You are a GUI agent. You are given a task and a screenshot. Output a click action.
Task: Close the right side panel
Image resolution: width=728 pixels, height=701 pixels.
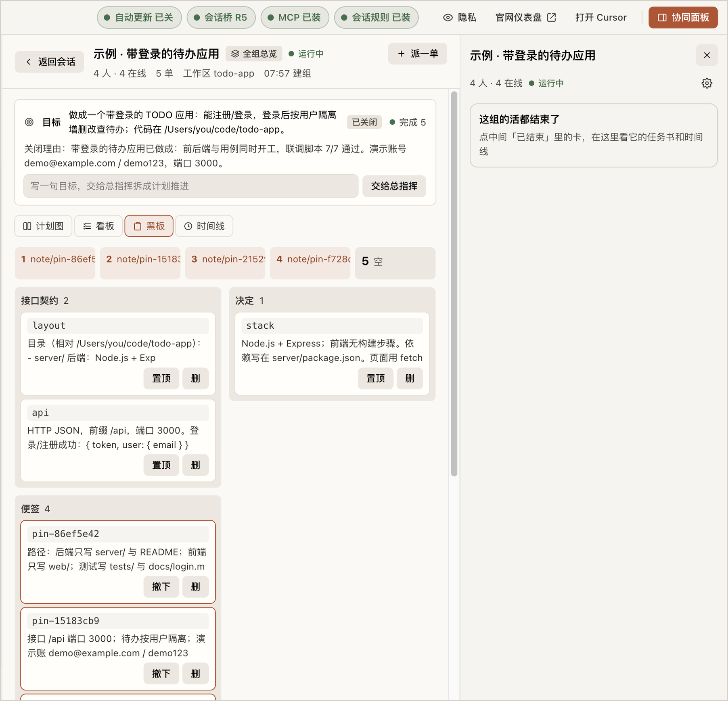point(707,55)
